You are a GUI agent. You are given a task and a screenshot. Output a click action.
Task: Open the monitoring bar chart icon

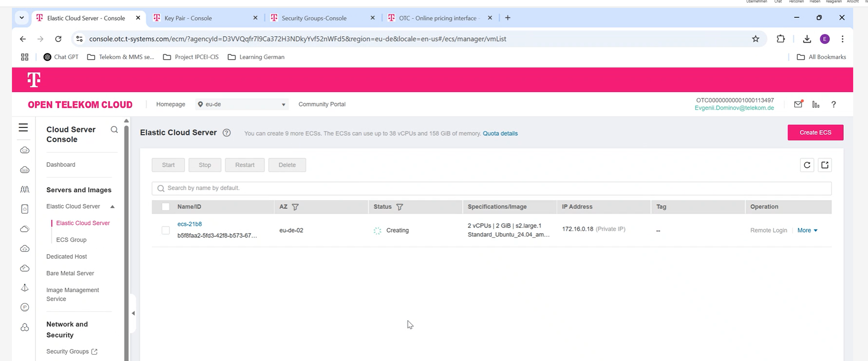[816, 104]
